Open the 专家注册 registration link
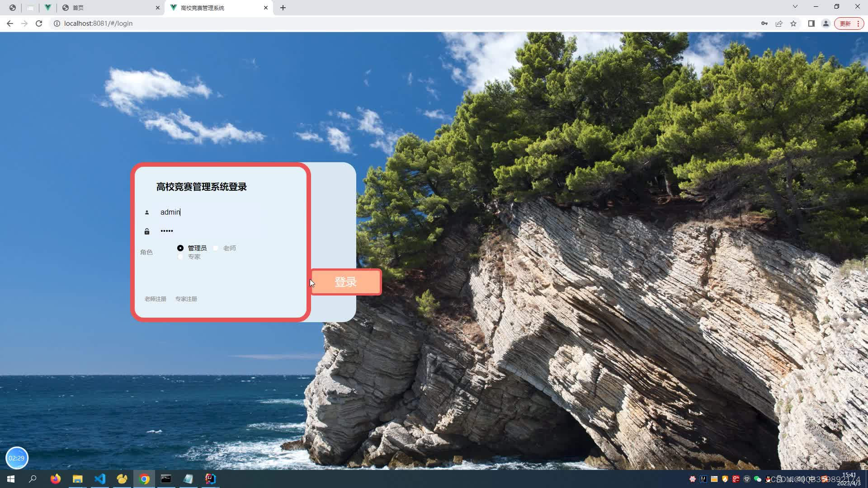Image resolution: width=868 pixels, height=488 pixels. coord(186,299)
